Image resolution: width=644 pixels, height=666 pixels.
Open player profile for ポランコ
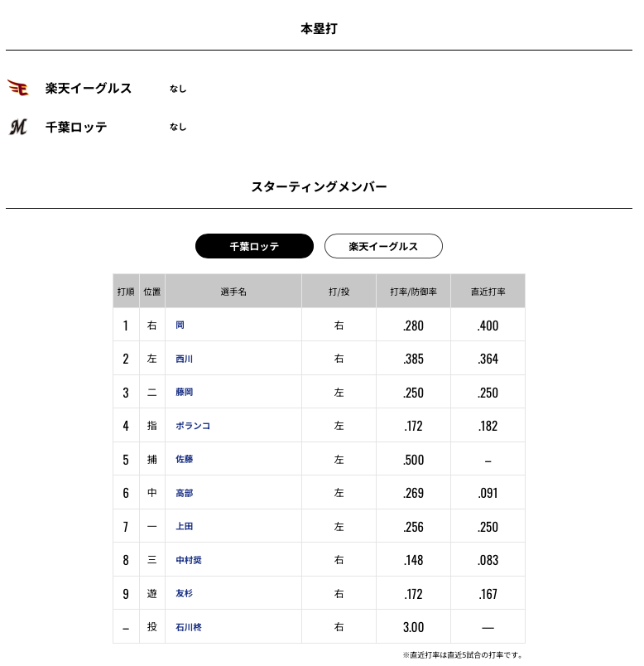193,426
